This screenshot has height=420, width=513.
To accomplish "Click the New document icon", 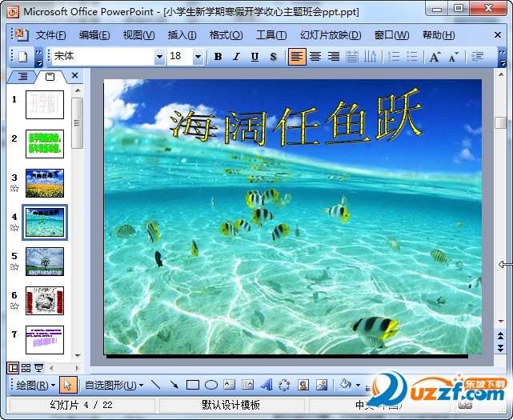I will pyautogui.click(x=23, y=57).
